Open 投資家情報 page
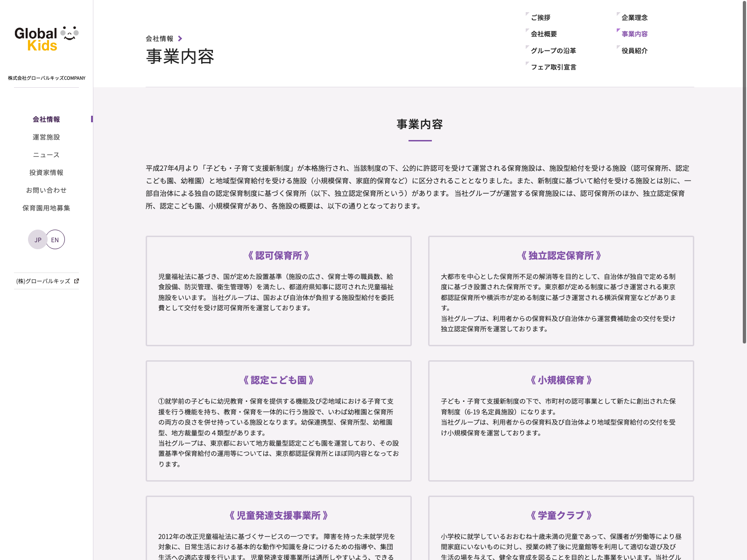The height and width of the screenshot is (560, 747). pyautogui.click(x=46, y=173)
